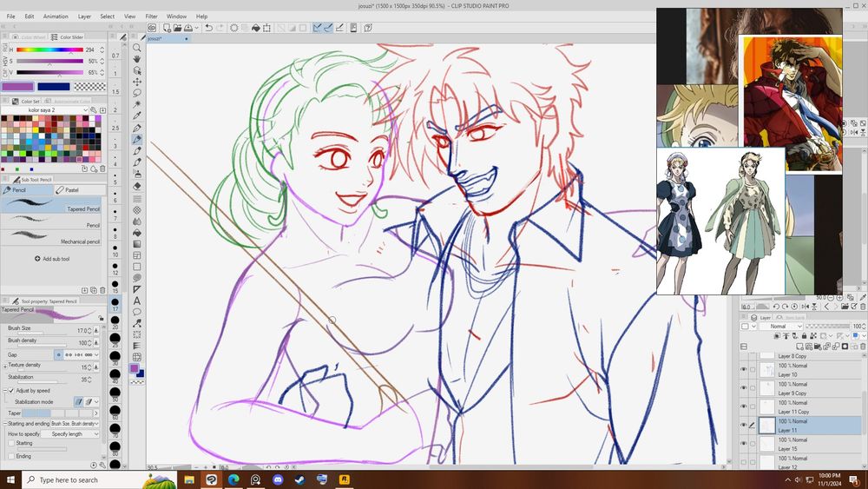The height and width of the screenshot is (489, 868).
Task: Click the main purple color swatch
Action: (x=17, y=86)
